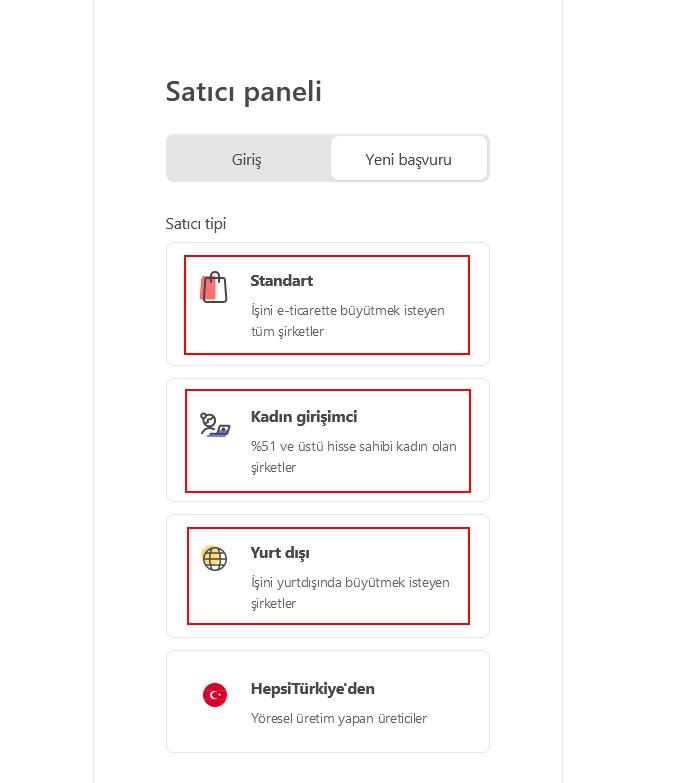Select the HepsiTürkiye'den seller card
Viewport: 687px width, 783px height.
[327, 701]
